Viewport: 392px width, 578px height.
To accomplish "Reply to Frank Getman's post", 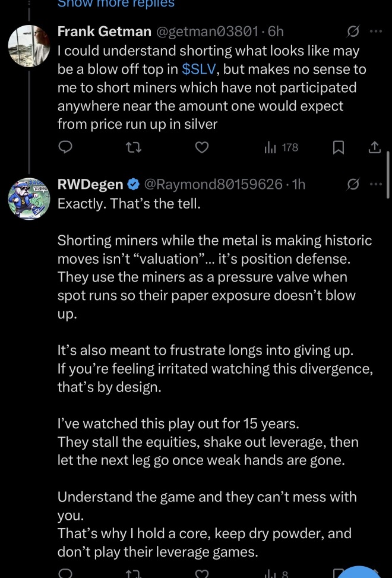I will [x=65, y=148].
